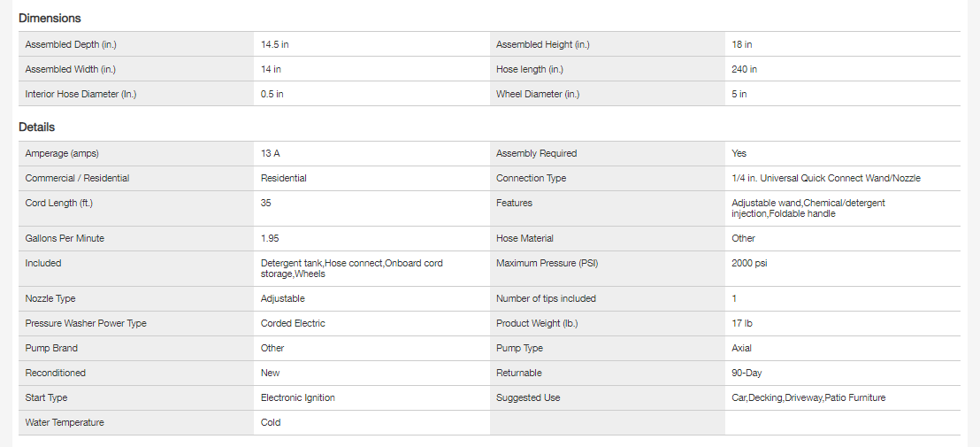Select the Gallons Per Minute value 1.95
This screenshot has width=980, height=447.
coord(270,238)
